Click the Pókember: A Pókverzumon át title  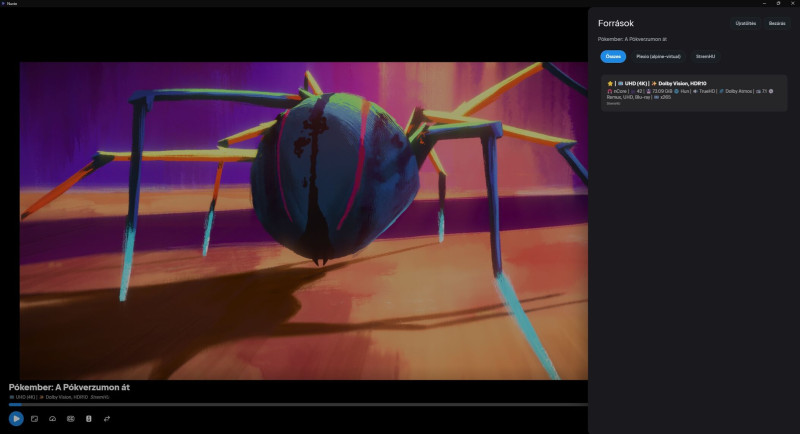point(69,388)
